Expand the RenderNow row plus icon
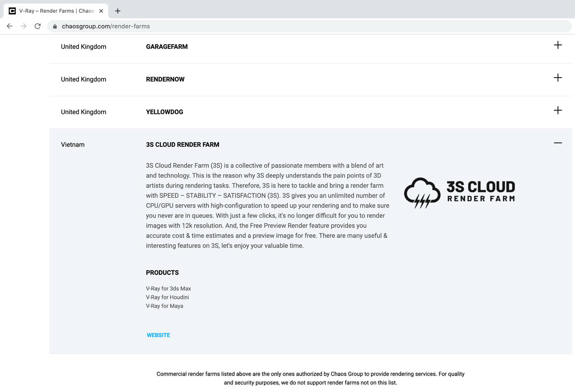 (x=558, y=78)
